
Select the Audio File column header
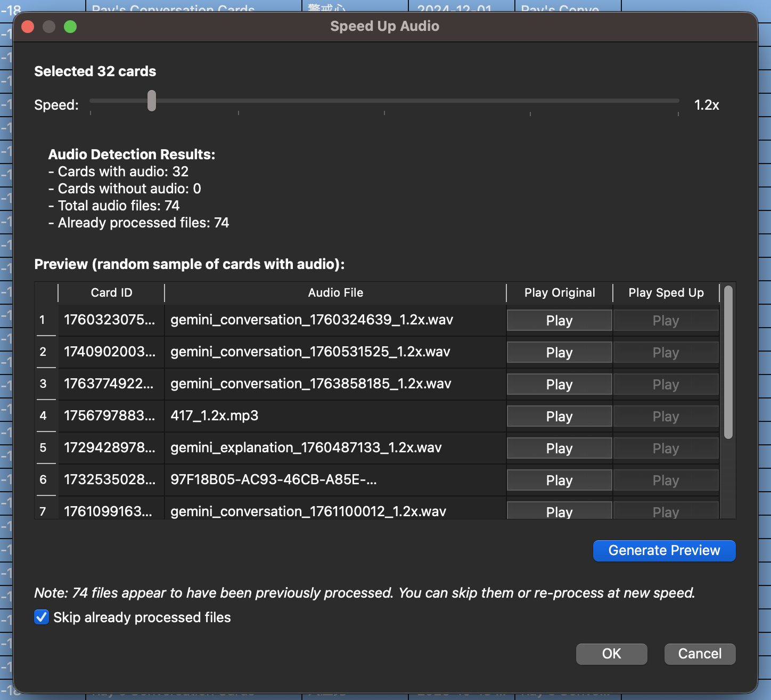click(x=335, y=292)
